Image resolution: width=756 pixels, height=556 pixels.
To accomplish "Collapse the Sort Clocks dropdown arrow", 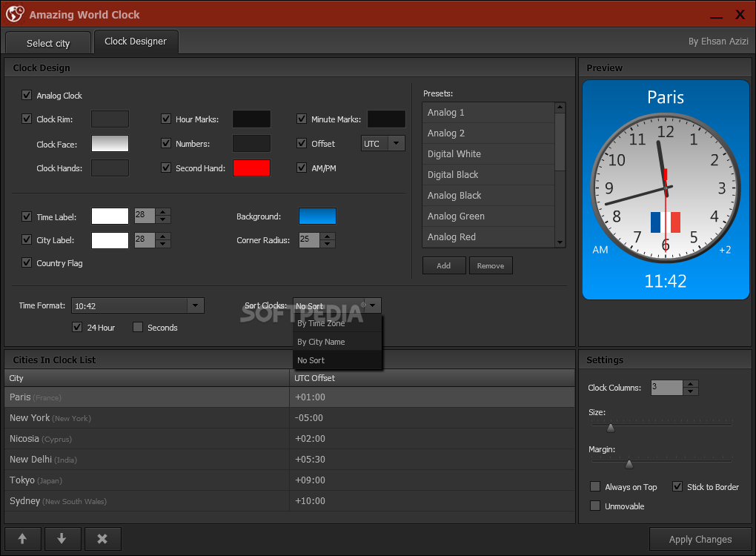I will coord(373,305).
